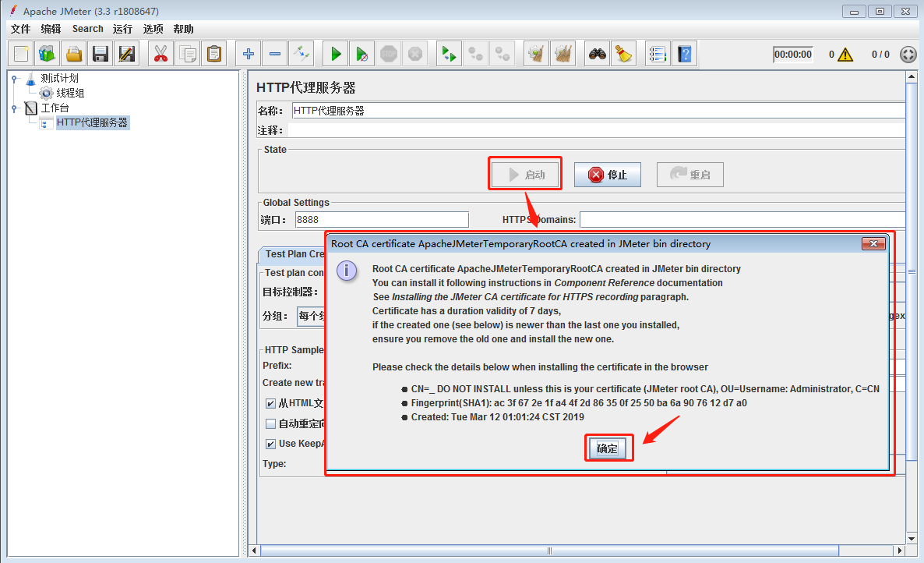Click the grey Stop sign icon
Viewport: 924px width, 563px height.
click(x=388, y=55)
